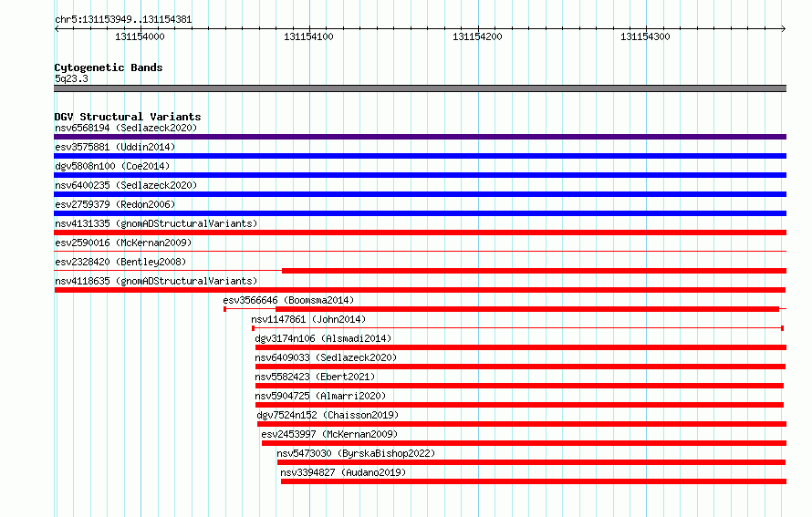Click nsv4118635 (gnomADStructuralVariants) label
The width and height of the screenshot is (812, 517).
pos(156,281)
